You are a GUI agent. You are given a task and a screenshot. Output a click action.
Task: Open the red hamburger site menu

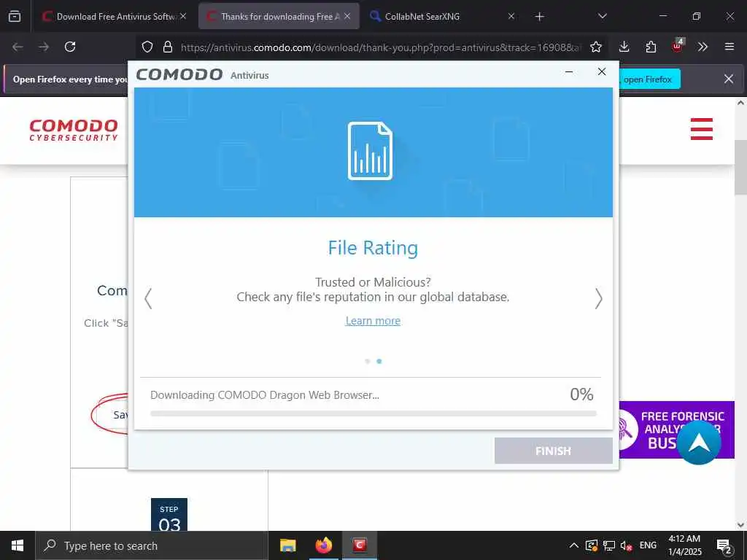(x=702, y=129)
